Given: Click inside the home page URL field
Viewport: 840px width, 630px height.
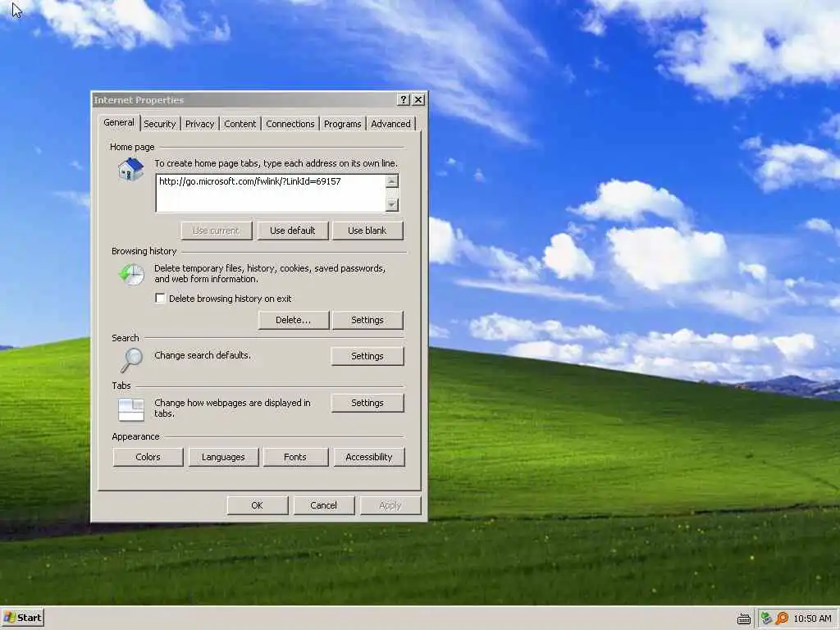Looking at the screenshot, I should click(x=271, y=193).
